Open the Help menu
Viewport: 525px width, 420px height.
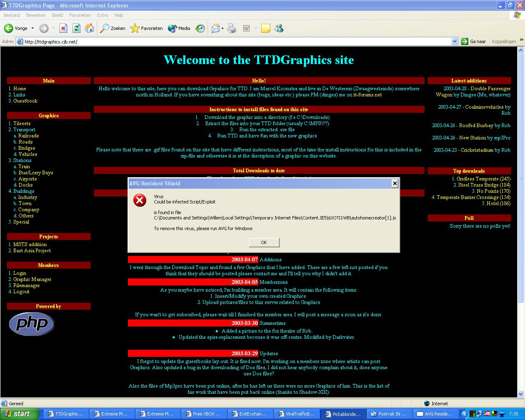tap(119, 15)
